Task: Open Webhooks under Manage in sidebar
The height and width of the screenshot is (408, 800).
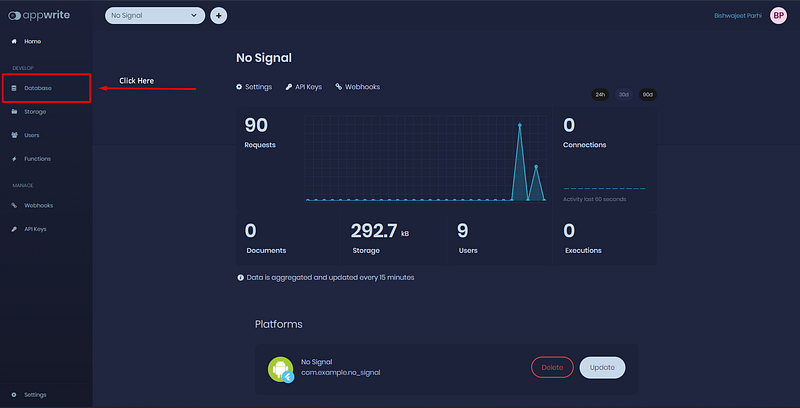Action: tap(38, 206)
